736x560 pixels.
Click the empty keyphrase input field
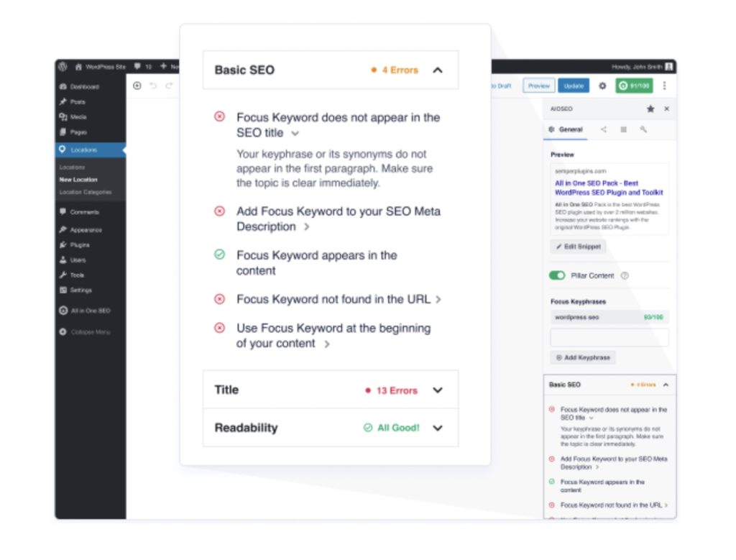point(609,337)
